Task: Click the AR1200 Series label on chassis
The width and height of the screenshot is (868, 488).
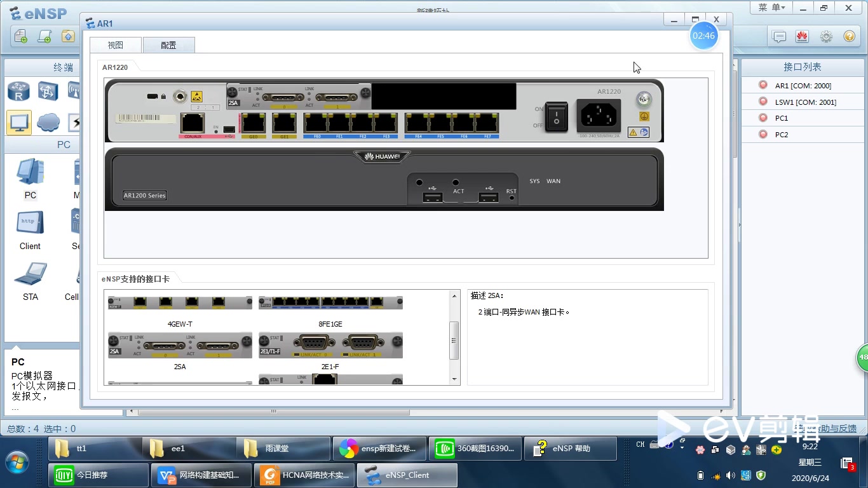Action: coord(145,195)
